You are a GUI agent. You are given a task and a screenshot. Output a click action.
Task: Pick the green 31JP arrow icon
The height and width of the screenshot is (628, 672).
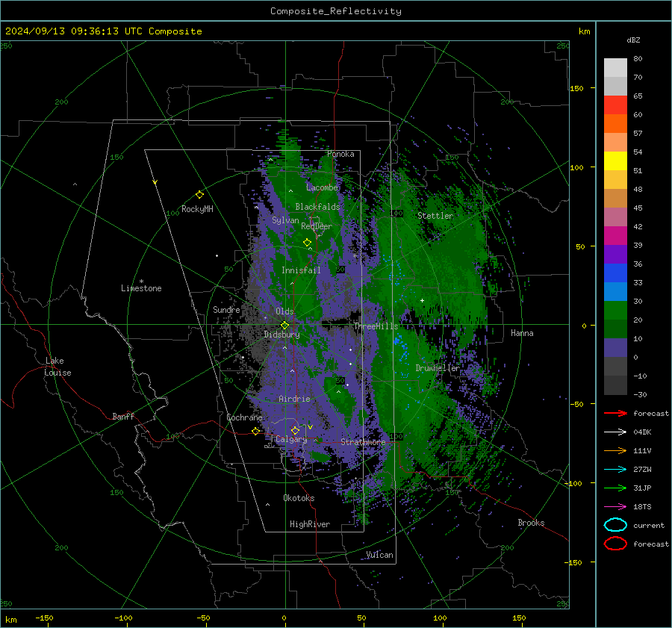(x=615, y=488)
